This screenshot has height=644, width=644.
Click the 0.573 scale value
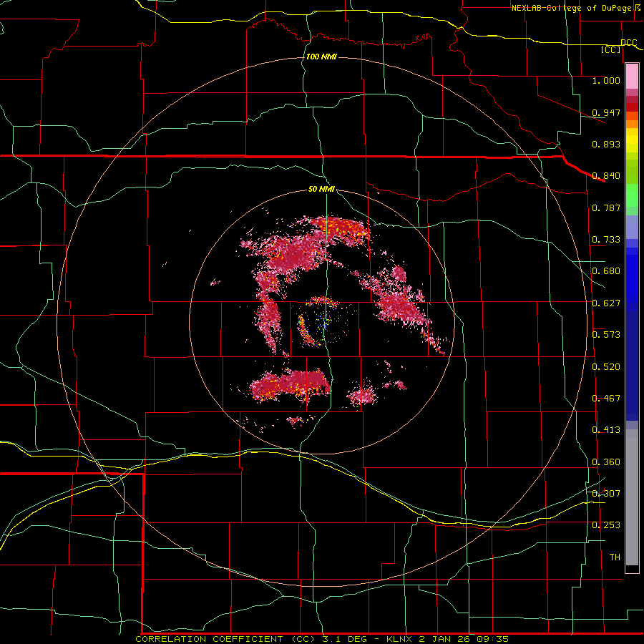tap(606, 335)
